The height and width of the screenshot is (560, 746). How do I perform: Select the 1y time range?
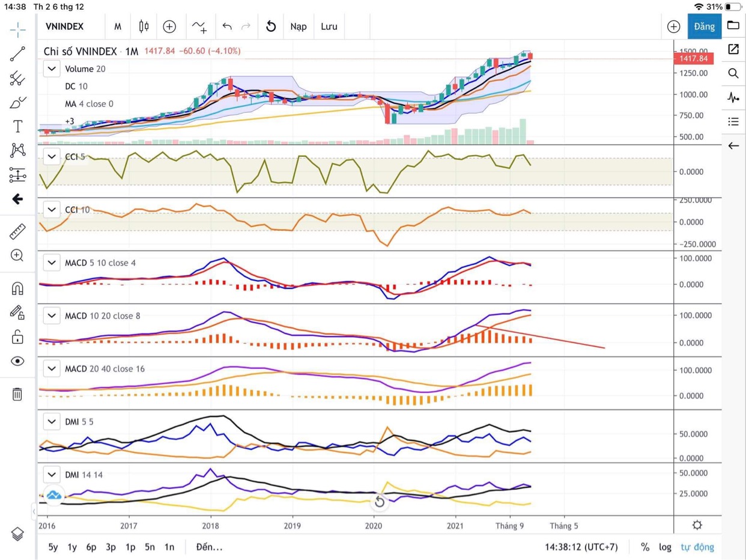[x=72, y=547]
